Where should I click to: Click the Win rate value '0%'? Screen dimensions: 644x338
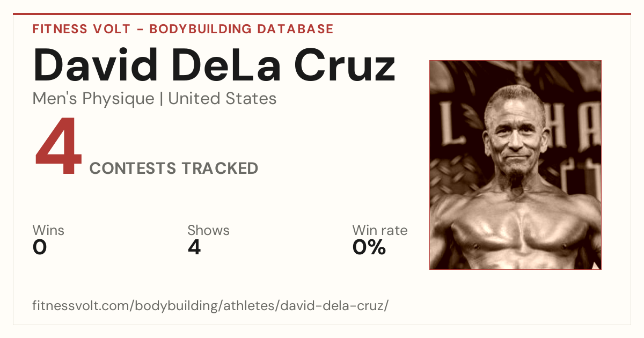(x=369, y=247)
